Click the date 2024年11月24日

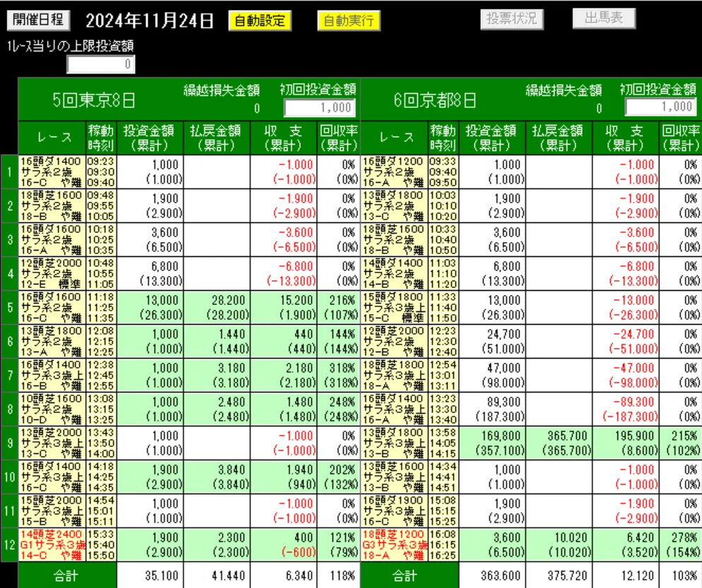pyautogui.click(x=149, y=20)
